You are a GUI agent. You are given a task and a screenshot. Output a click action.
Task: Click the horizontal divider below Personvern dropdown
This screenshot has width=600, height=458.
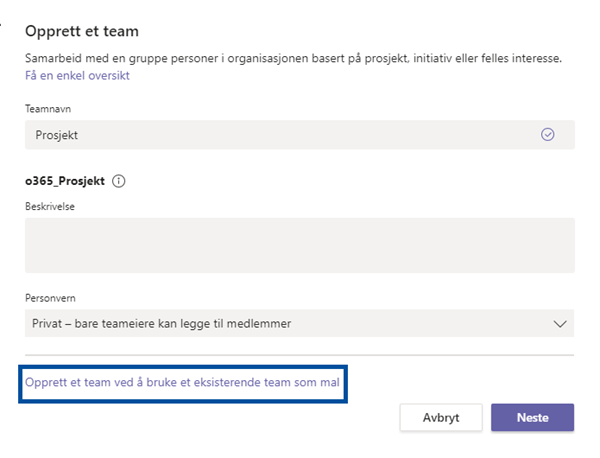(300, 354)
